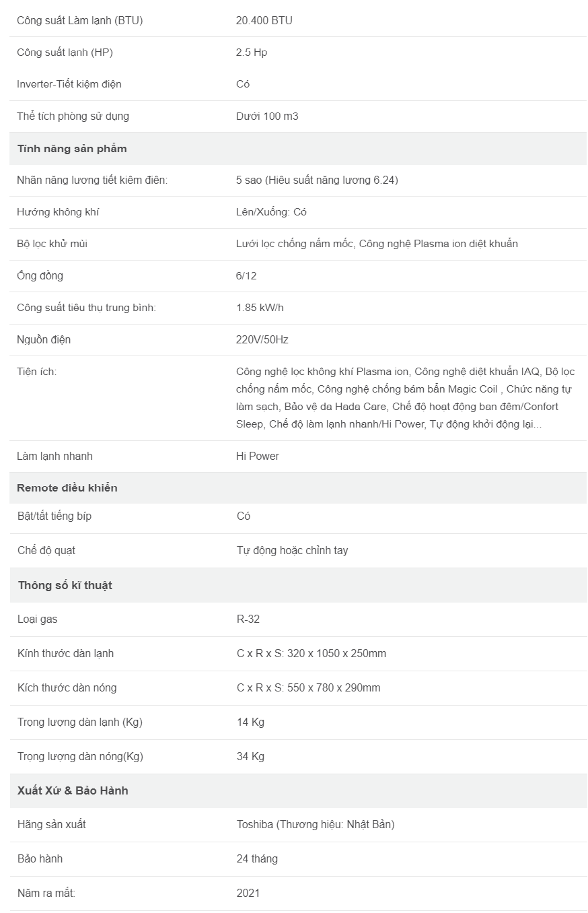The width and height of the screenshot is (588, 913).
Task: Click the "Xuất Xứ & Bảo Hành" section header
Action: click(73, 791)
